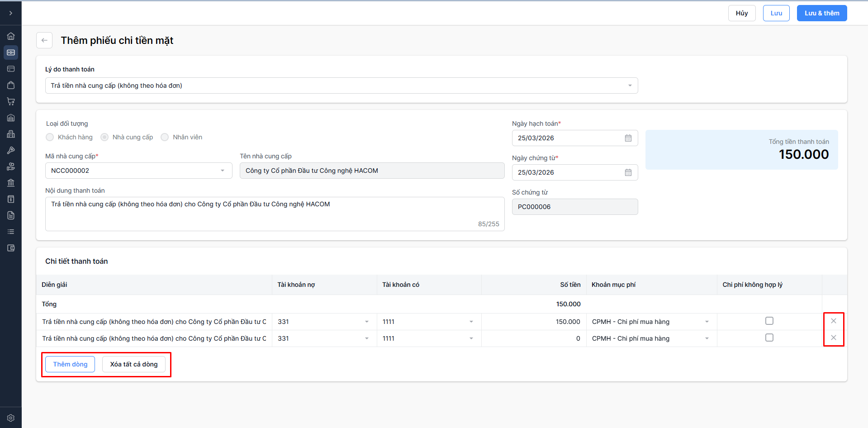
Task: Delete the first payment detail row
Action: (833, 321)
